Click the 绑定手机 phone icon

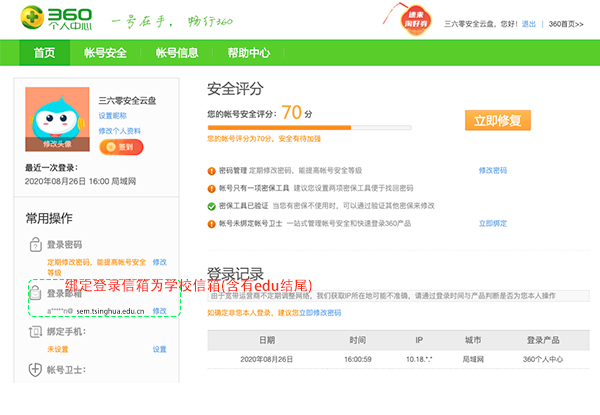point(35,332)
